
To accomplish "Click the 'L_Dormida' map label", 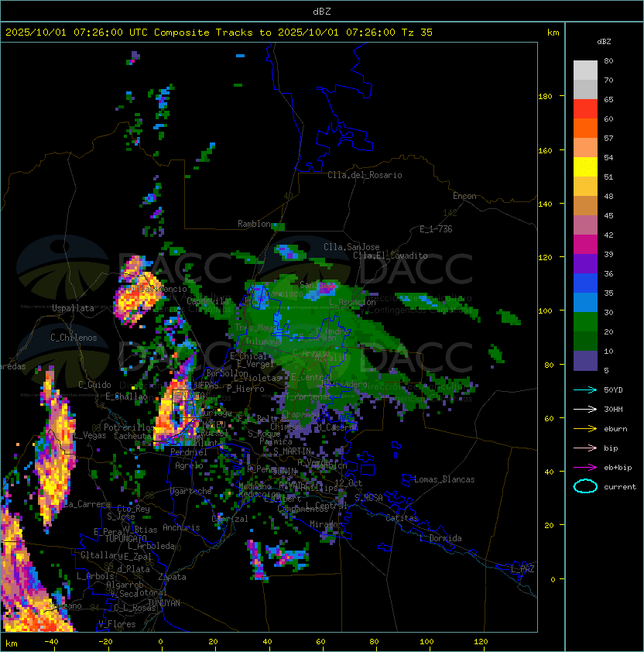I will (440, 538).
